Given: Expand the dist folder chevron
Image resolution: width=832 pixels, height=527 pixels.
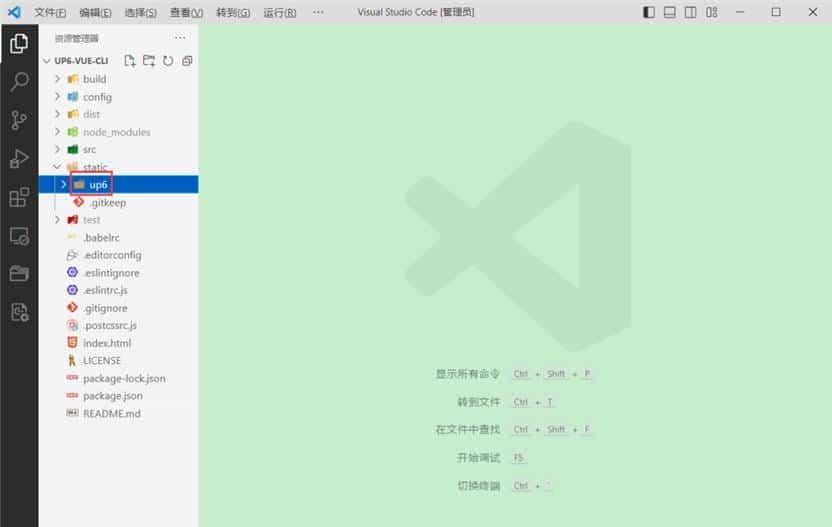Looking at the screenshot, I should tap(57, 114).
